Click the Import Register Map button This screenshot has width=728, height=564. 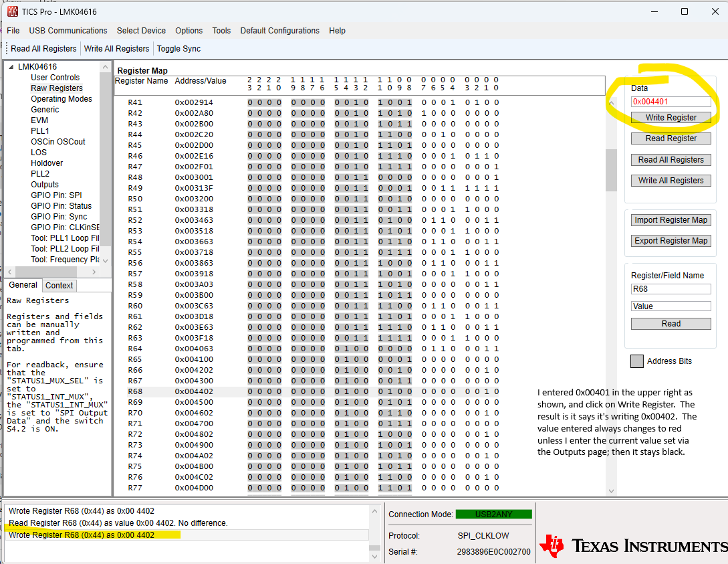pyautogui.click(x=671, y=219)
